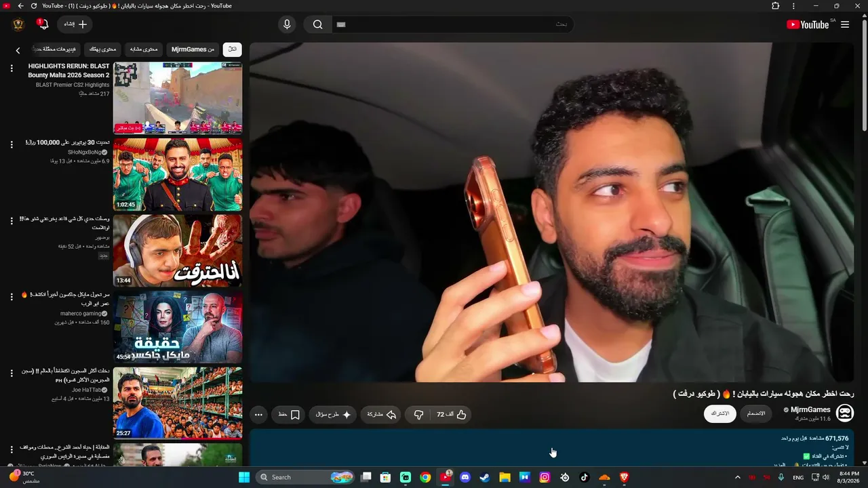The image size is (868, 488).
Task: Open the BLAST Premier CS2 Highlights channel
Action: (x=73, y=85)
